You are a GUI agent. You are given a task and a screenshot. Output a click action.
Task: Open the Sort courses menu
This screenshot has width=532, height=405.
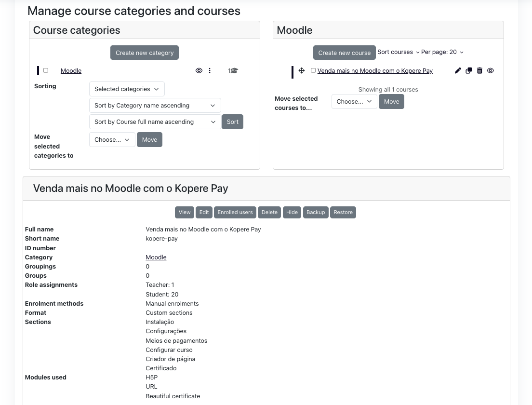coord(399,52)
